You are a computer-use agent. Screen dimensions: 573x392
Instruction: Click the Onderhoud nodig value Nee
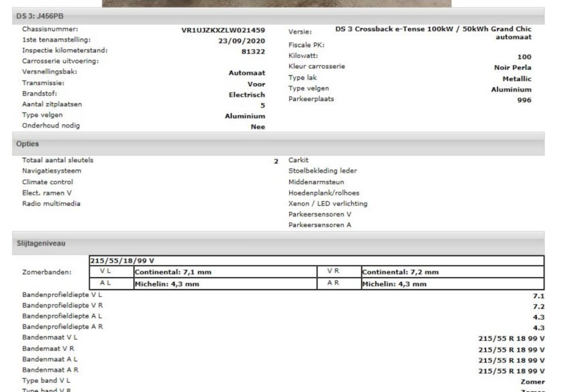tap(258, 127)
